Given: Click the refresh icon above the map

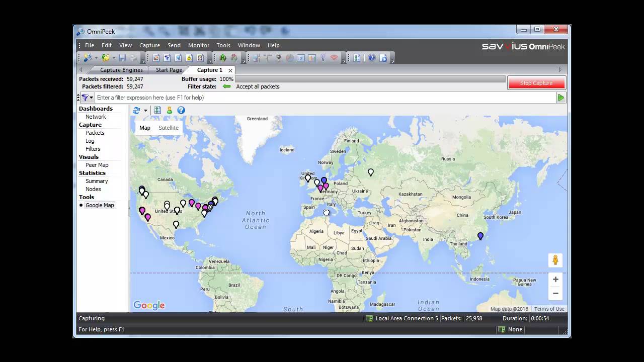Looking at the screenshot, I should (136, 110).
